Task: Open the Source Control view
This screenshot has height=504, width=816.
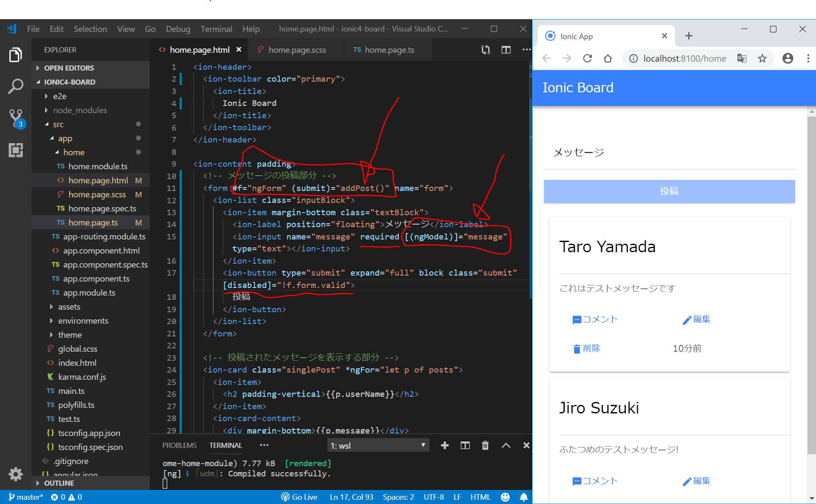Action: [x=15, y=117]
